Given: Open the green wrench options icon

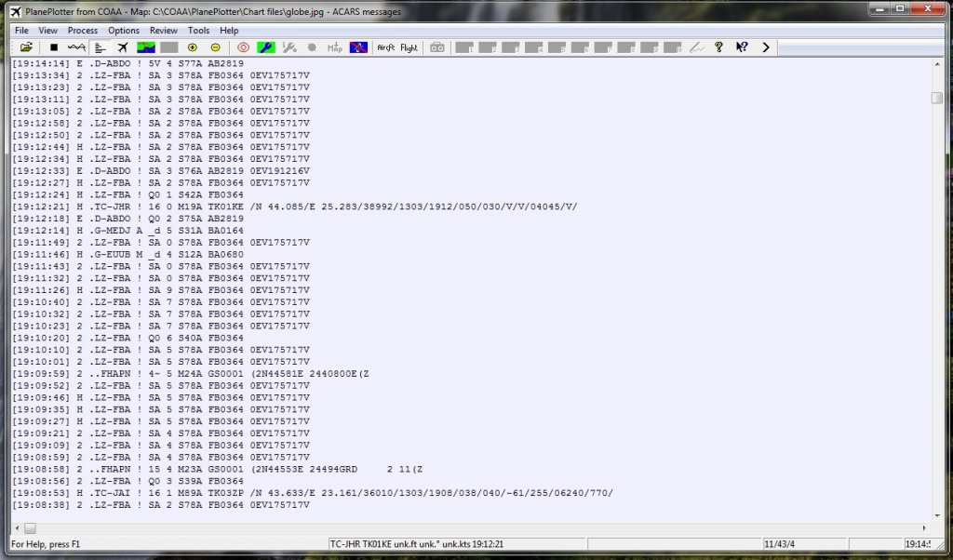Looking at the screenshot, I should coord(265,47).
